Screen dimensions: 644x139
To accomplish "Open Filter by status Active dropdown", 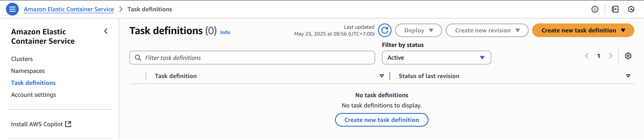I will (436, 58).
